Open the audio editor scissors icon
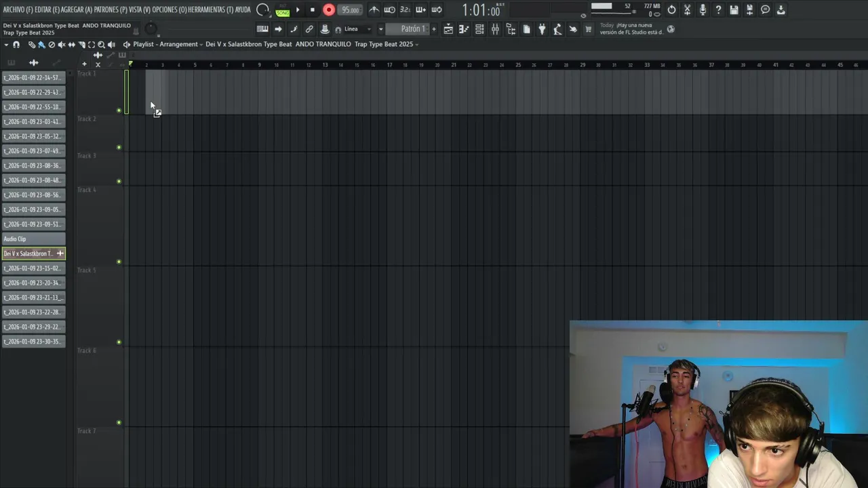 (687, 9)
